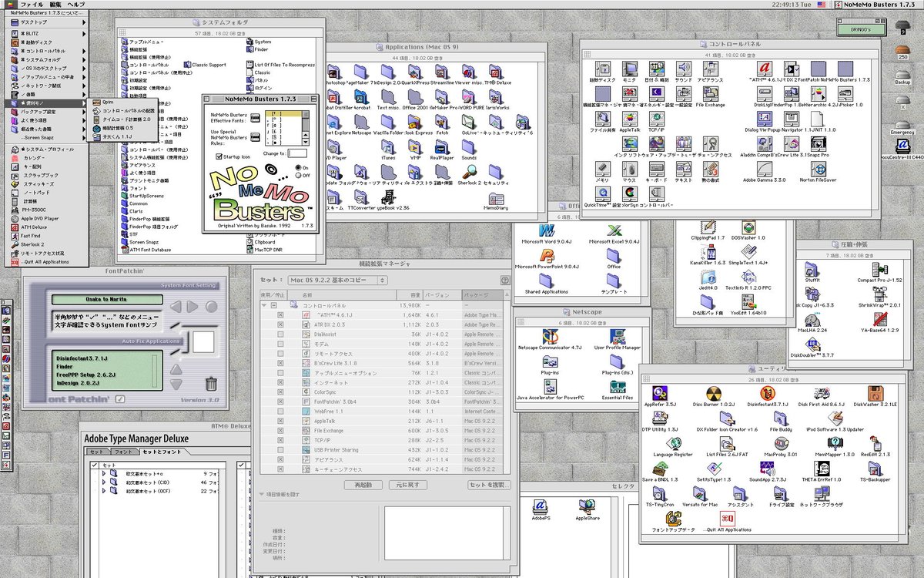This screenshot has width=924, height=578.
Task: Open the サウンド control panel icon
Action: pyautogui.click(x=683, y=68)
